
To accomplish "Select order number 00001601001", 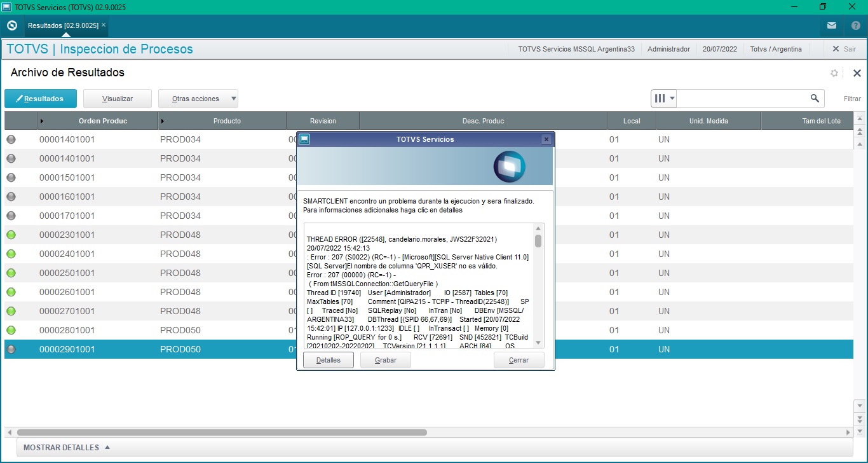I will pos(67,197).
